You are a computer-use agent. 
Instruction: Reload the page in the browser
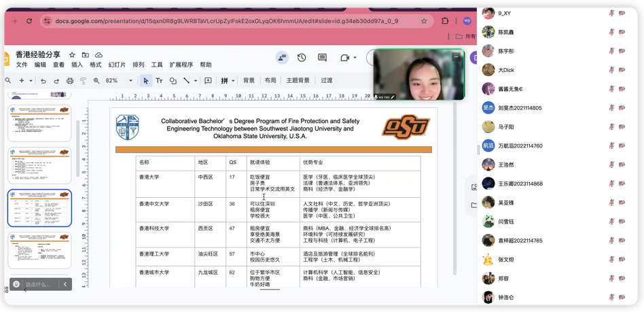coord(29,21)
